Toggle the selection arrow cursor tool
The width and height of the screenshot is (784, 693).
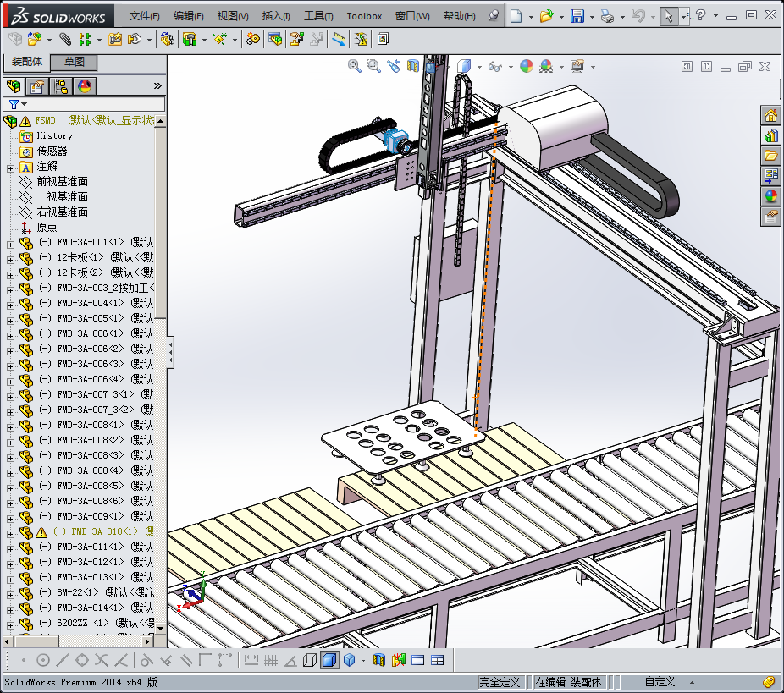[x=669, y=16]
